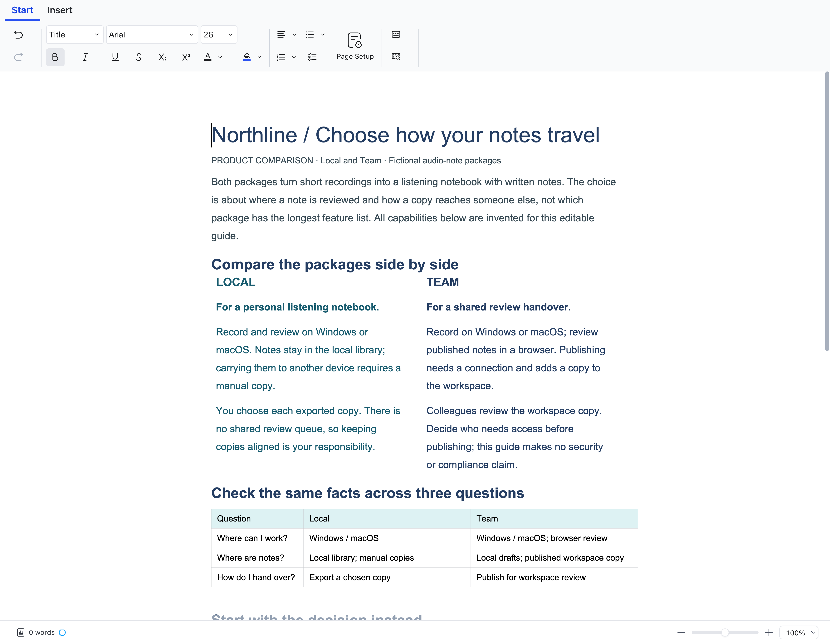The image size is (830, 644).
Task: Click the LOCAL column heading
Action: 236,282
